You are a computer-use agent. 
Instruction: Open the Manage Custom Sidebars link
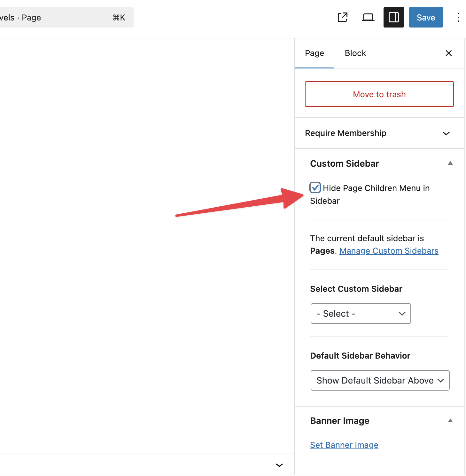389,251
